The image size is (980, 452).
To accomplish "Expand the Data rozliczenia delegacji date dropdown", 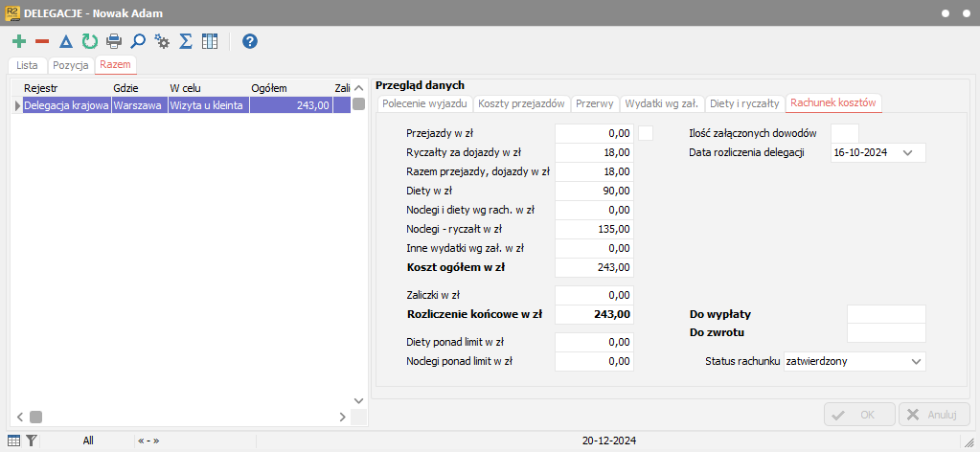I will (x=907, y=152).
